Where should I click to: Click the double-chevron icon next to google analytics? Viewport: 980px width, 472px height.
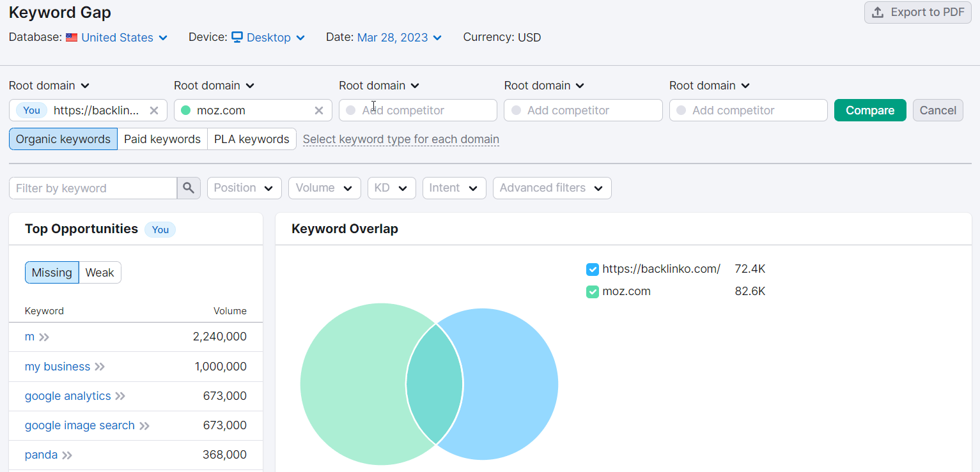[x=120, y=396]
